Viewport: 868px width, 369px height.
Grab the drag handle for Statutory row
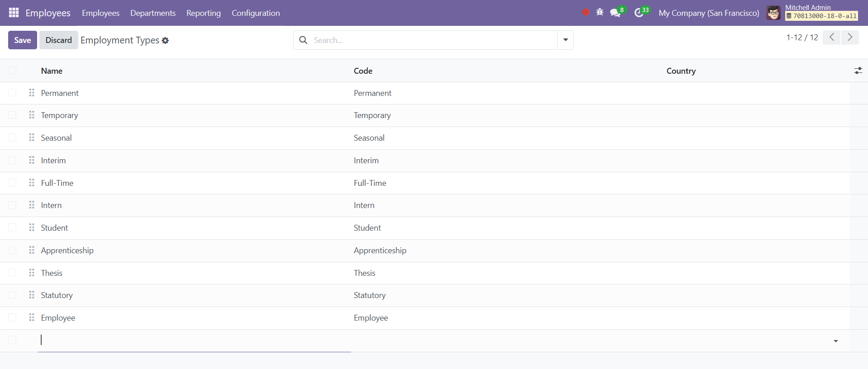pyautogui.click(x=32, y=295)
